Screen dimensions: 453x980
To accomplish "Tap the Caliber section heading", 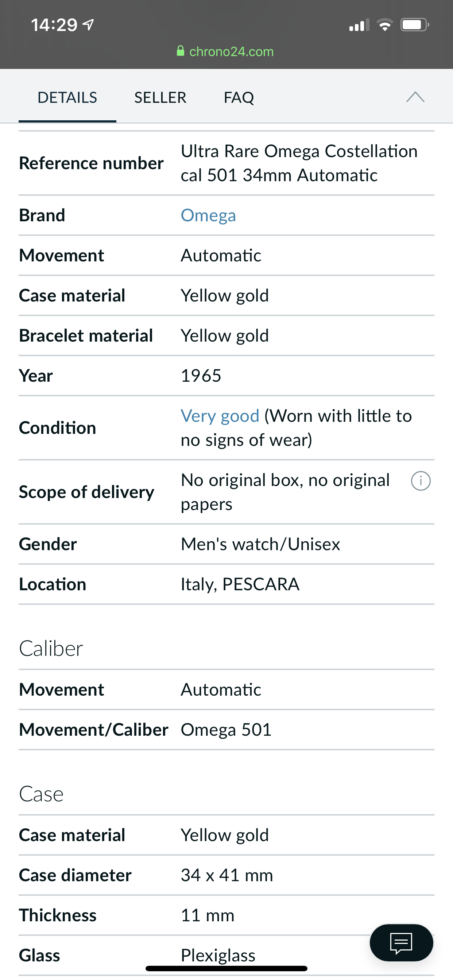I will point(51,649).
